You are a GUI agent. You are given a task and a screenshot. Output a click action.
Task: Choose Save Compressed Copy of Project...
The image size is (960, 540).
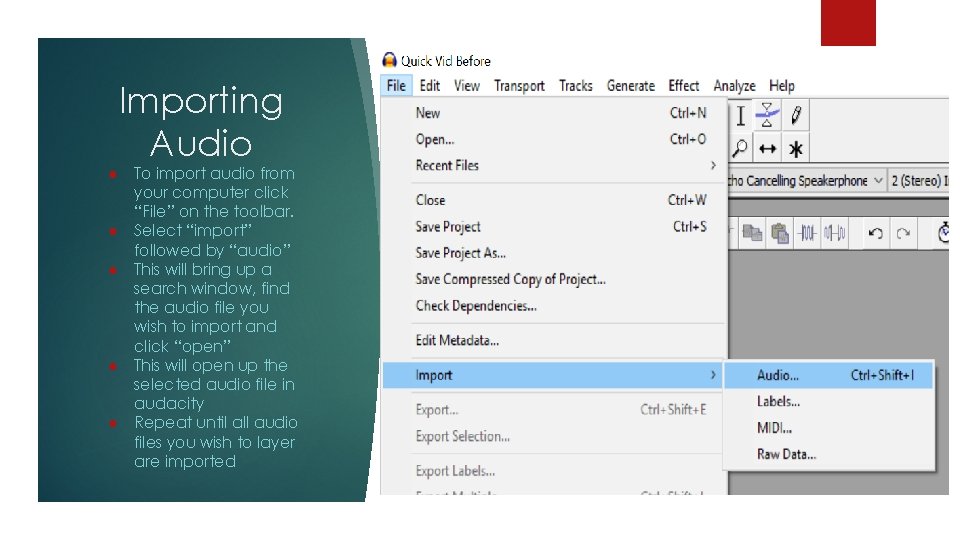pos(555,279)
